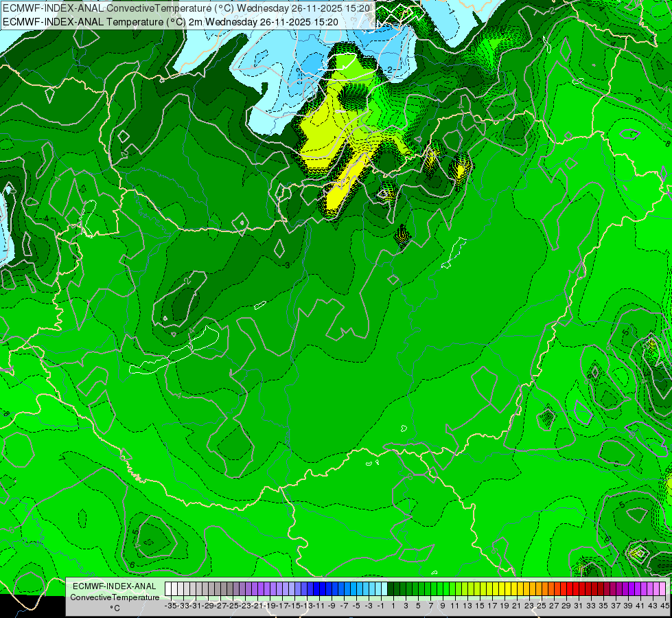Image resolution: width=672 pixels, height=618 pixels.
Task: Click the 7 value on the legend scale
Action: (430, 606)
